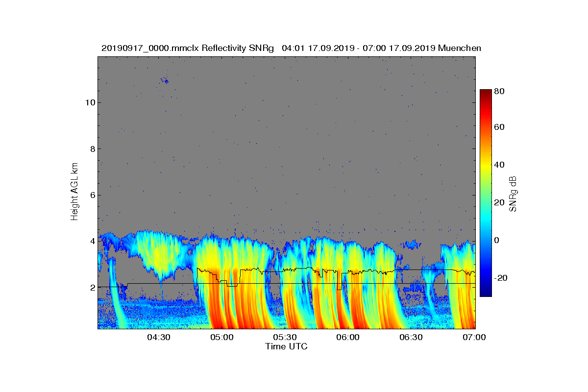Click the colorbar tick label '0'
The width and height of the screenshot is (588, 392).
(x=497, y=240)
